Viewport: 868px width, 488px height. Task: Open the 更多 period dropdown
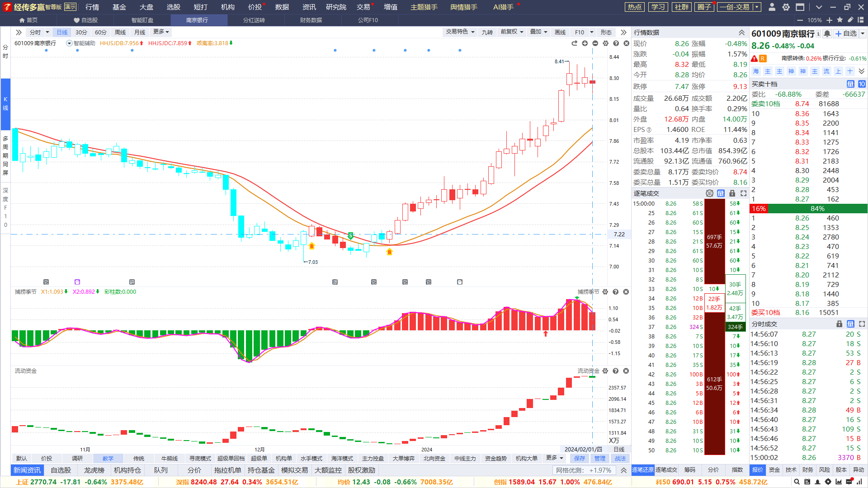[161, 32]
